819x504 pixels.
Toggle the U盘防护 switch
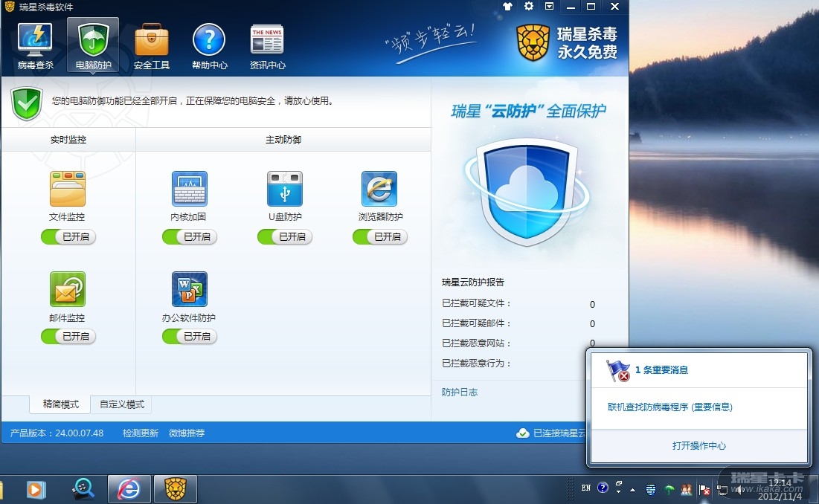[285, 237]
